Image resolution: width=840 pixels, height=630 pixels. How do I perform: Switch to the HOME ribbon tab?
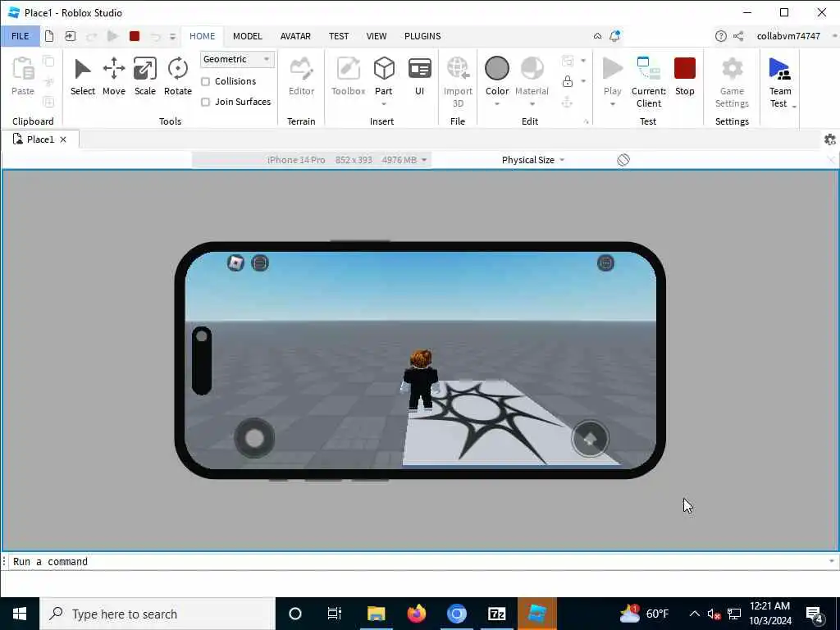click(202, 36)
